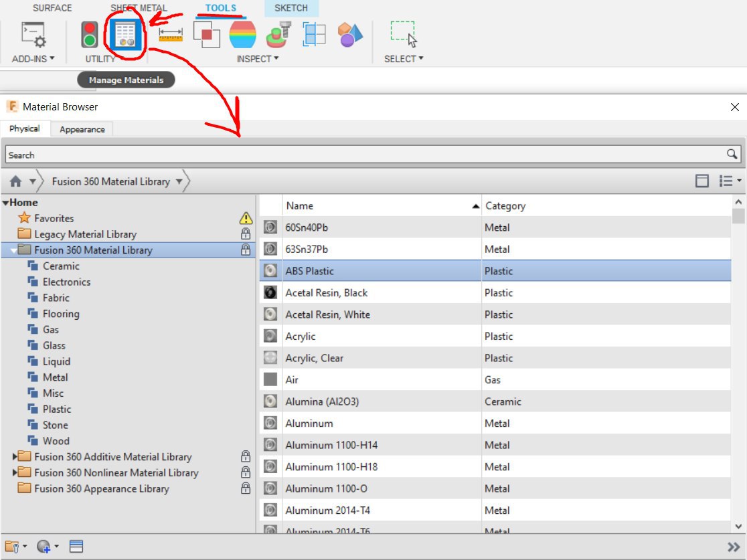Click the search magnifier icon
The width and height of the screenshot is (747, 560).
click(732, 155)
